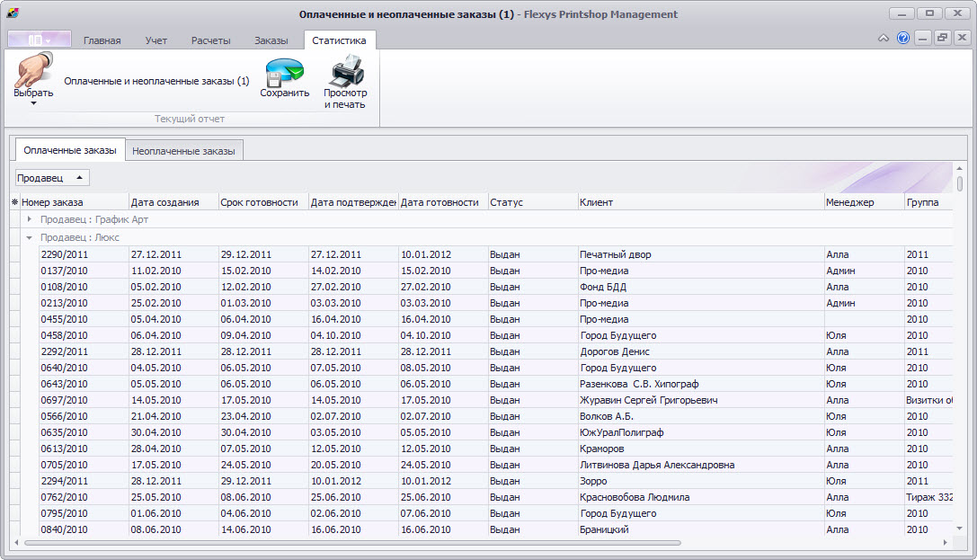Sort by Номер заказа column header

(74, 202)
